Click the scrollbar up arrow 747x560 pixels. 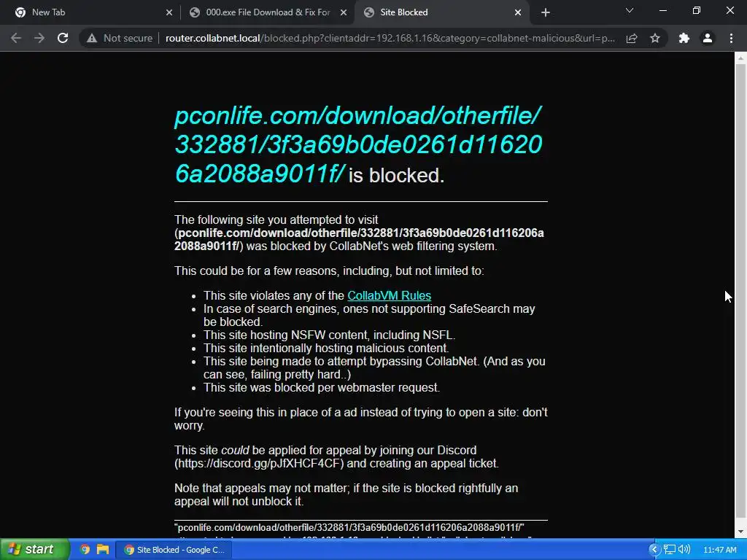tap(740, 58)
